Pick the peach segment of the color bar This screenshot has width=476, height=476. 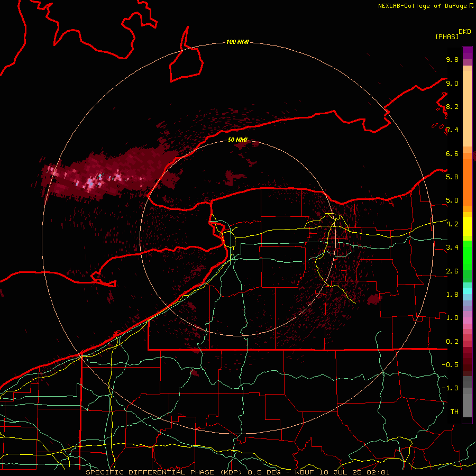(x=467, y=108)
